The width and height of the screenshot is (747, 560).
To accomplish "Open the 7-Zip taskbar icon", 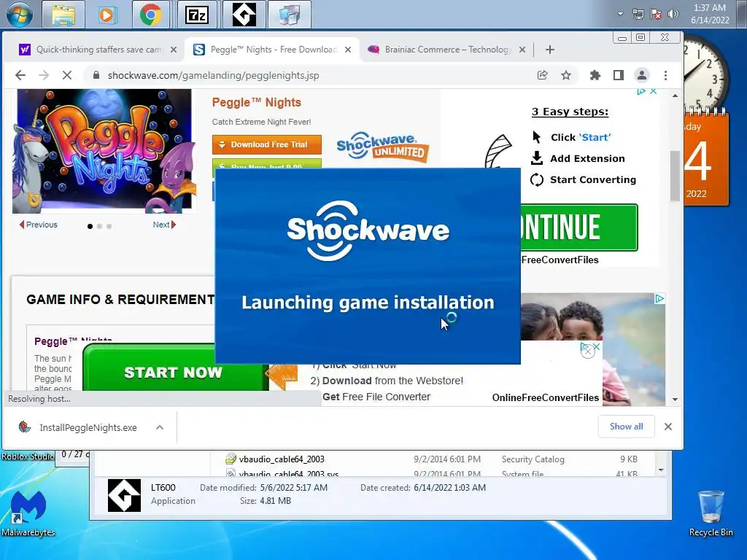I will click(197, 15).
